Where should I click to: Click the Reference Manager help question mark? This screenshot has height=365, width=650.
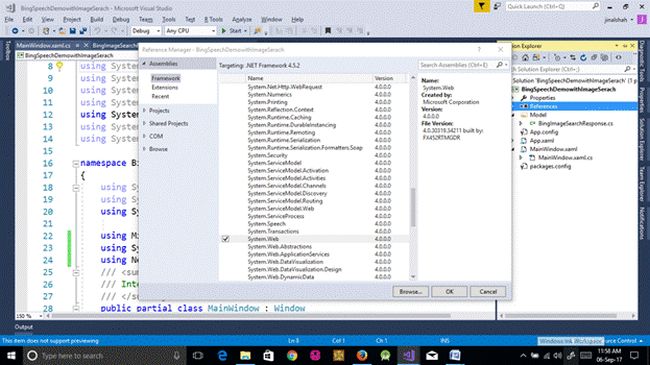(x=479, y=49)
